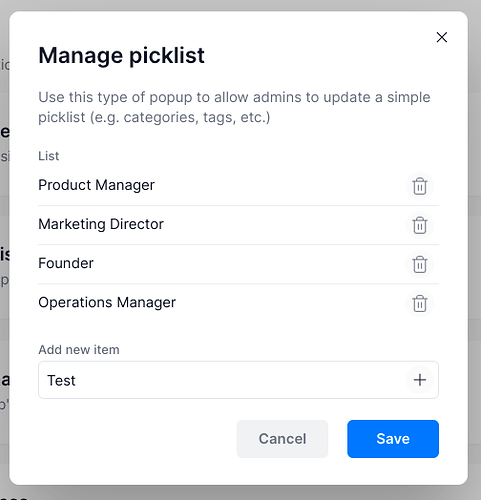Click the popup description paragraph
This screenshot has width=481, height=500.
(x=234, y=107)
